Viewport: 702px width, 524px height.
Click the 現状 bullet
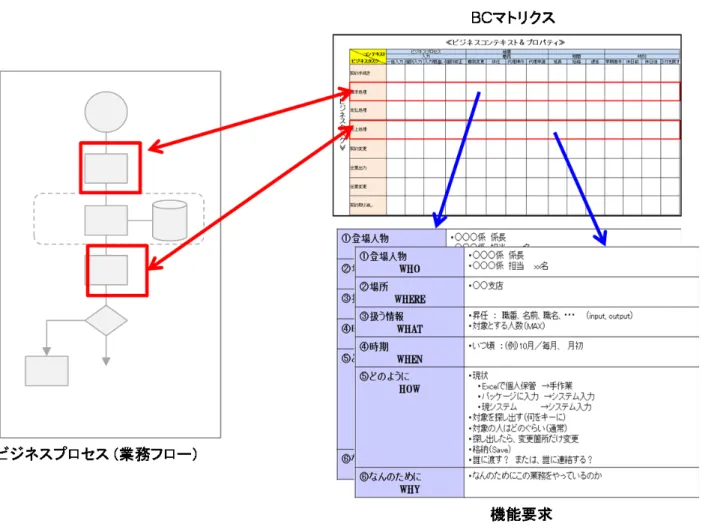coord(478,375)
